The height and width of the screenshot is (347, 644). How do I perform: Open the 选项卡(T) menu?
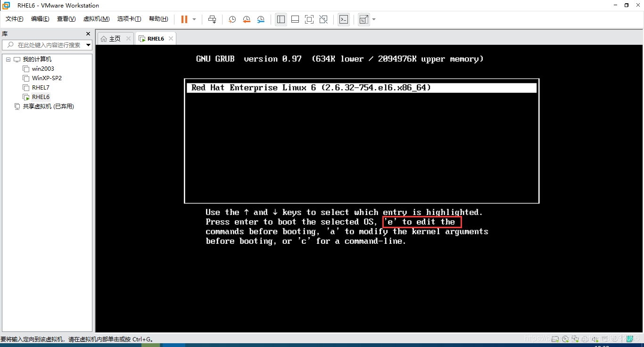pos(129,19)
